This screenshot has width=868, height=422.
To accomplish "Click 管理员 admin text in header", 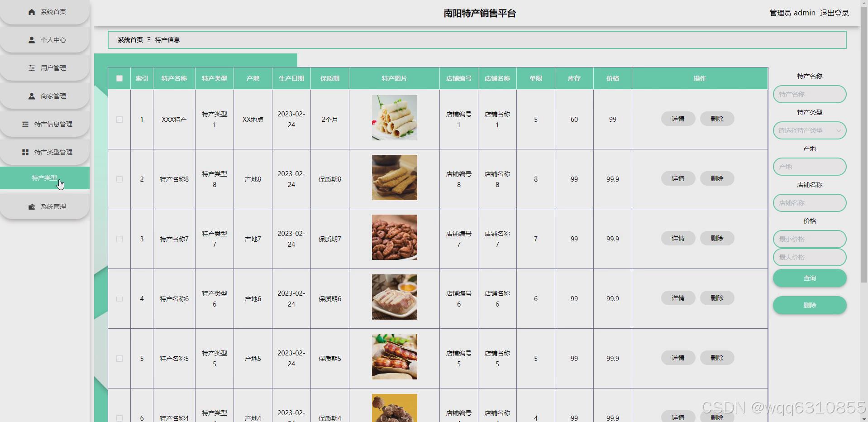I will [x=792, y=13].
